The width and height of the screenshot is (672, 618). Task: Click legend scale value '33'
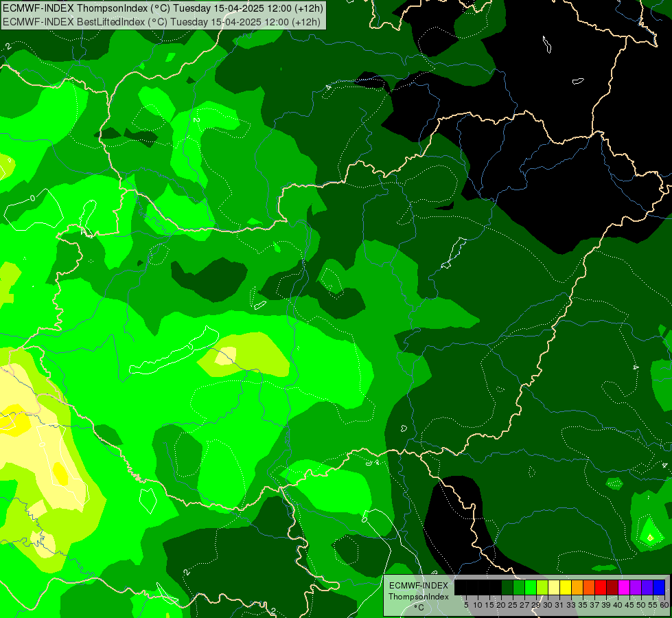coord(571,605)
